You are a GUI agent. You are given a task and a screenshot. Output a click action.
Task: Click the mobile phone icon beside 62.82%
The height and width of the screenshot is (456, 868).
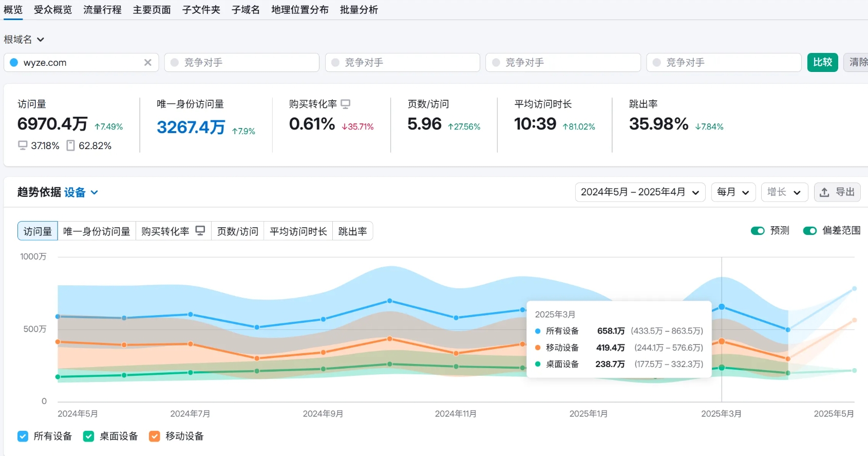pos(71,145)
